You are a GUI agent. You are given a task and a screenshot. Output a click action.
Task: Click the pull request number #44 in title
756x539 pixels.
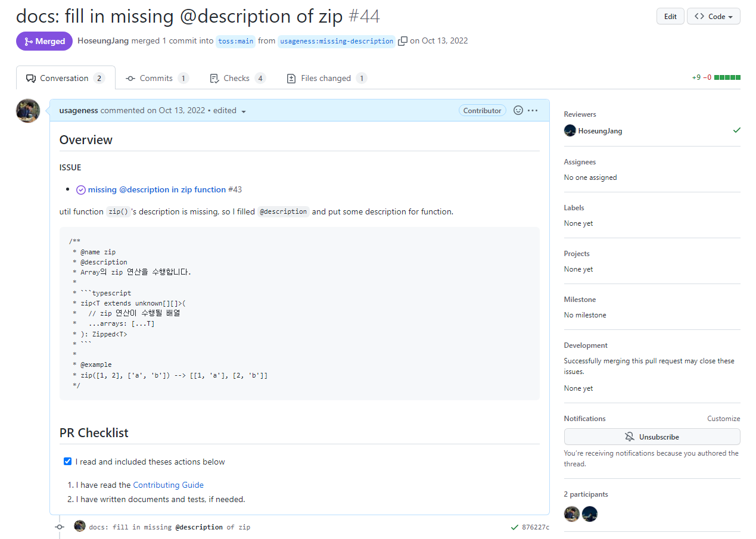(x=363, y=16)
